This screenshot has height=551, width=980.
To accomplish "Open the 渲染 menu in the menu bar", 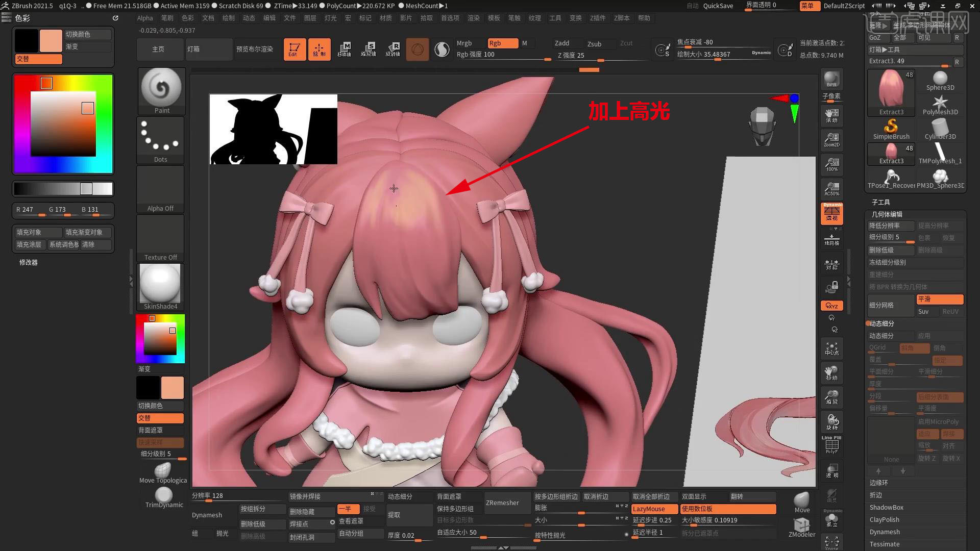I will (473, 18).
